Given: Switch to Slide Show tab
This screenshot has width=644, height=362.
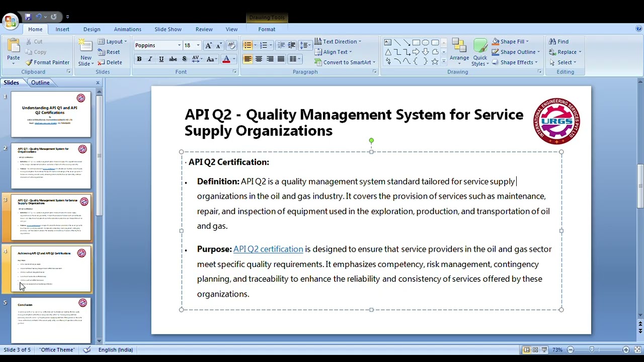Looking at the screenshot, I should coord(168,29).
